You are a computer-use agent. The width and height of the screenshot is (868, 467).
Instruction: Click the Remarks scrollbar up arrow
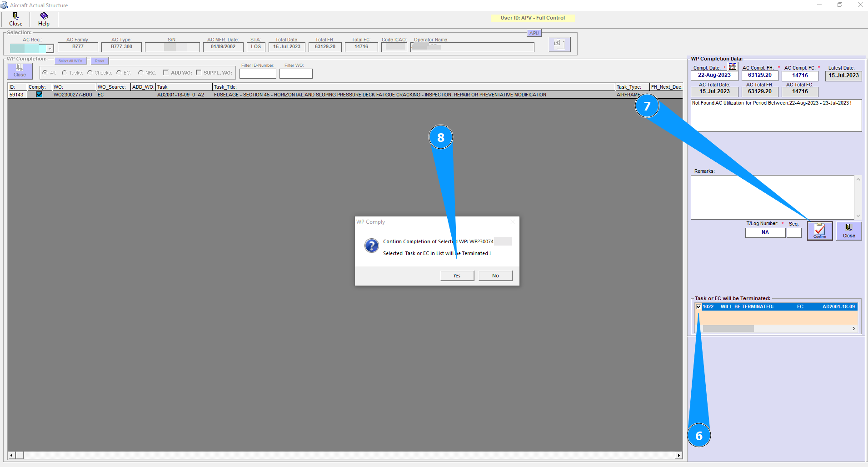(858, 179)
